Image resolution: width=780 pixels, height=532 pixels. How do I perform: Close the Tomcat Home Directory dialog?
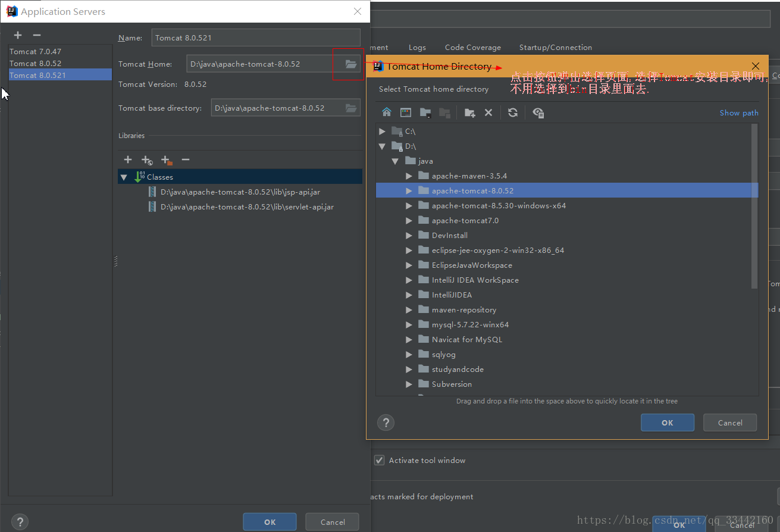click(756, 65)
